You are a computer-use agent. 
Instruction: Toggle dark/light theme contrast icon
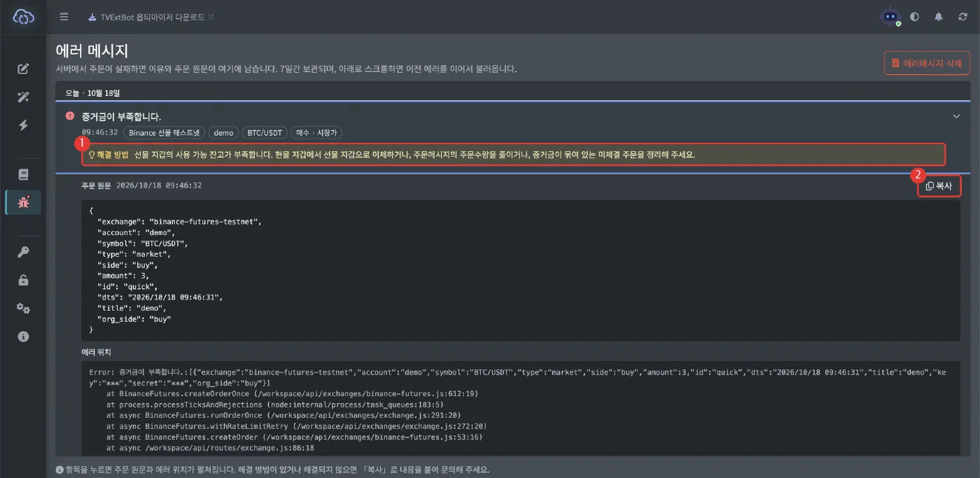[914, 17]
